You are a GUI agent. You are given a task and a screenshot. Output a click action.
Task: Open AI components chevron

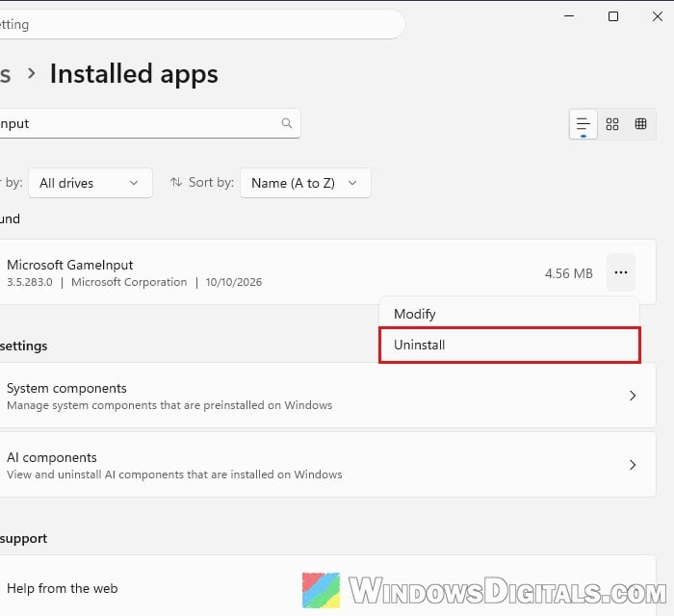(633, 465)
